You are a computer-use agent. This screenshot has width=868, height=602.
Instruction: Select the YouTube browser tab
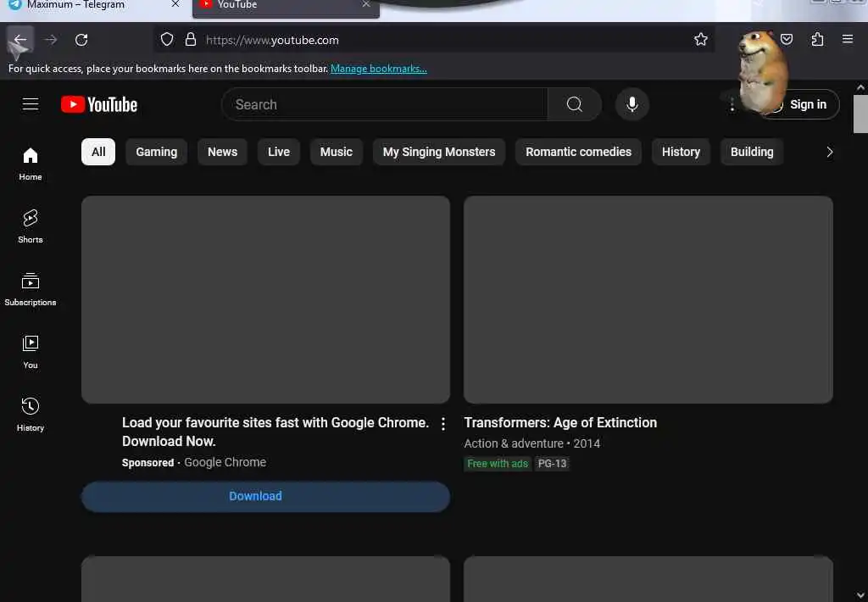(x=286, y=6)
